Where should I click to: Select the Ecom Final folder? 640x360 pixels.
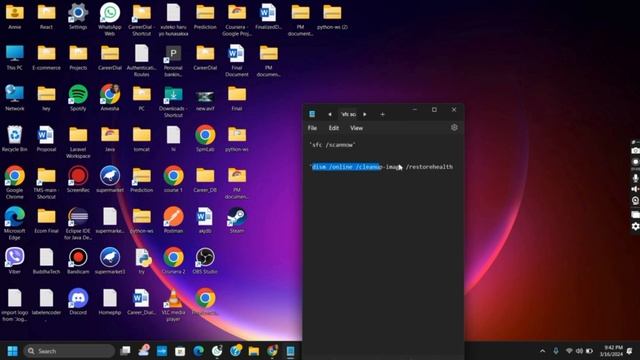46,220
